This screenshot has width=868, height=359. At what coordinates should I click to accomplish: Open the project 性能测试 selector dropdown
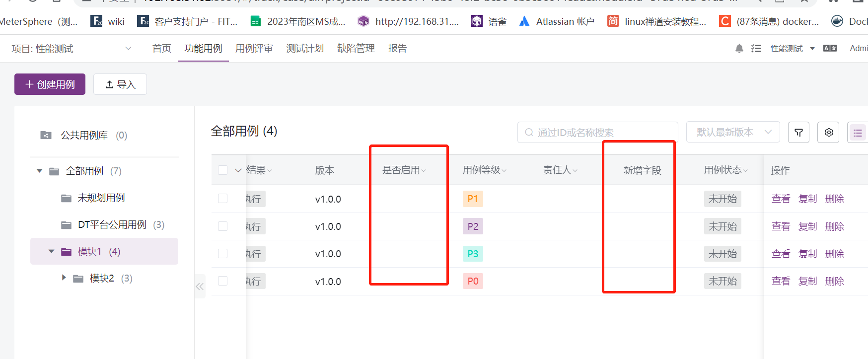click(x=72, y=48)
